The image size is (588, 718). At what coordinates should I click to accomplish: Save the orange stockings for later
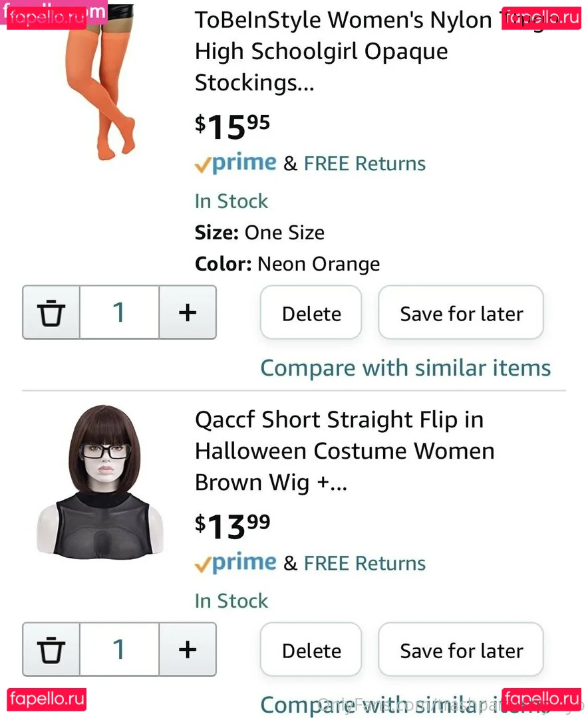461,313
